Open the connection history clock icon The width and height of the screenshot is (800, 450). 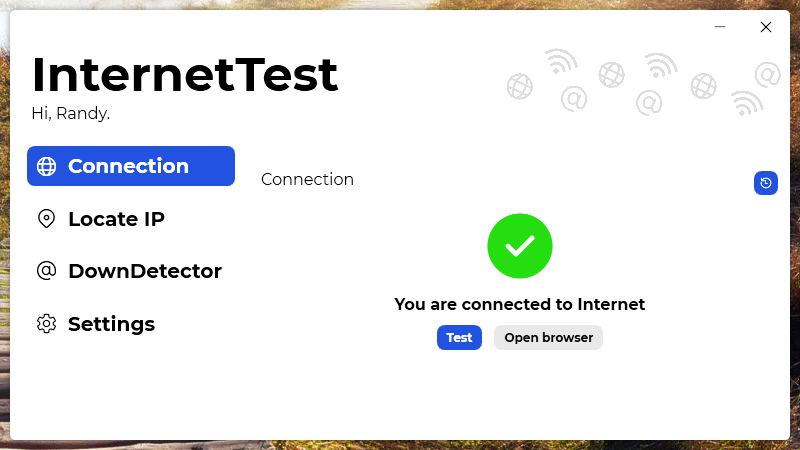pyautogui.click(x=766, y=183)
